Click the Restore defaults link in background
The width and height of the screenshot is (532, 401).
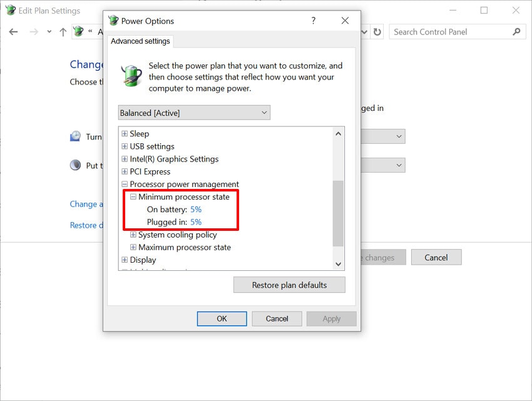(x=86, y=225)
